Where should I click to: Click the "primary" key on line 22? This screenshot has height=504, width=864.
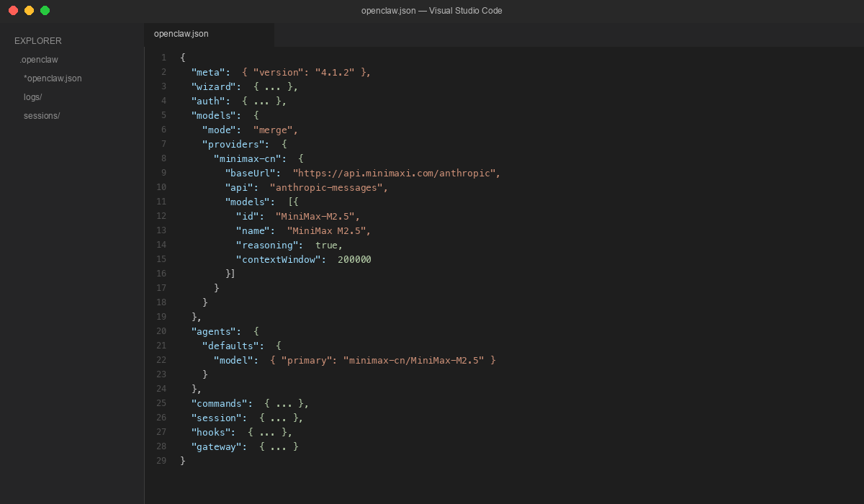point(307,360)
